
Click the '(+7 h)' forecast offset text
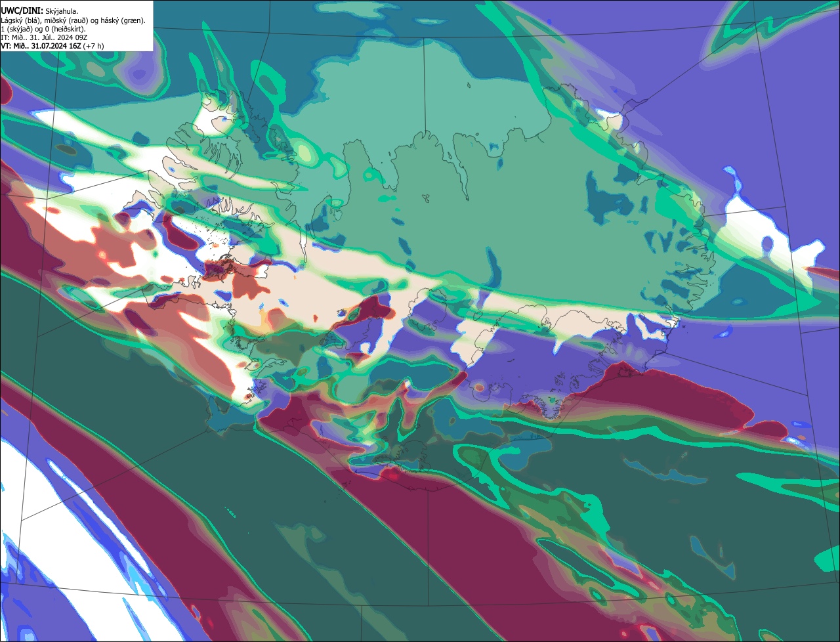[93, 46]
